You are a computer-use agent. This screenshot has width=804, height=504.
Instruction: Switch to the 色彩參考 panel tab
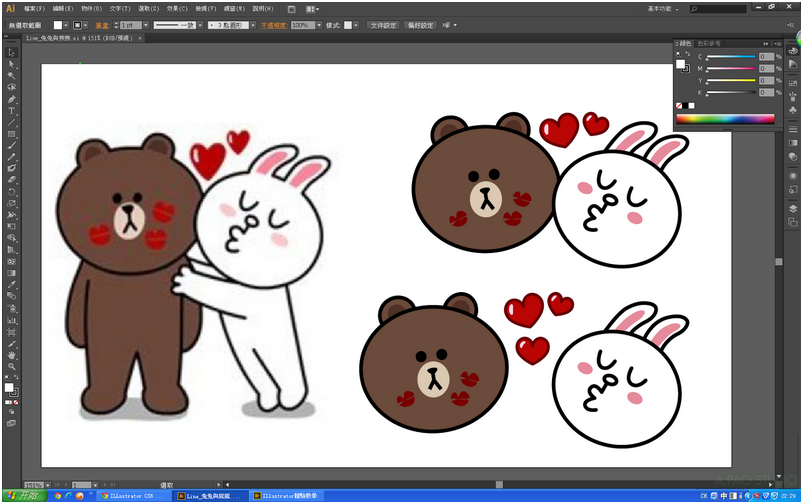[x=709, y=44]
